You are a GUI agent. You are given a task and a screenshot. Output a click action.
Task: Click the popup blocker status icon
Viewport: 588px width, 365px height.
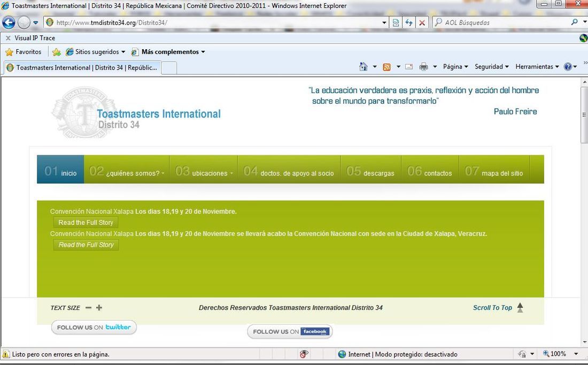pos(304,354)
